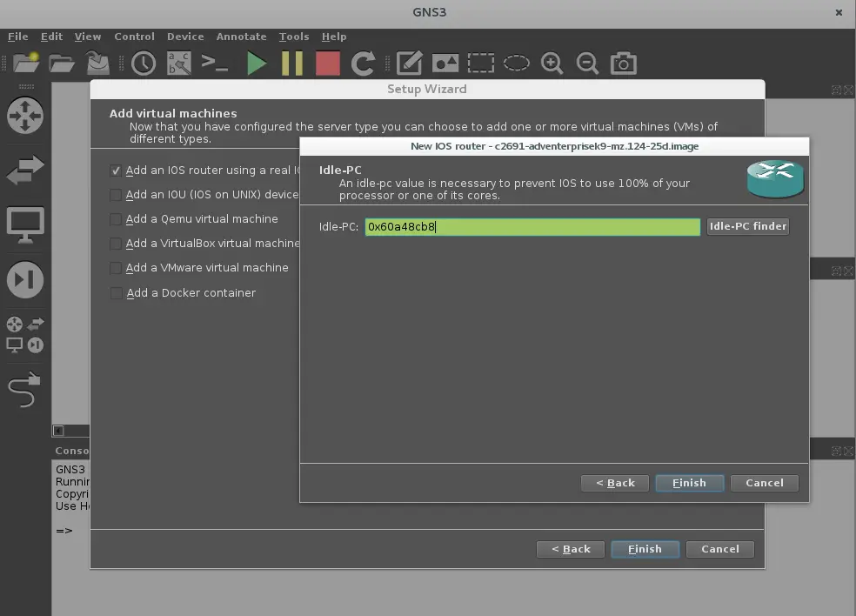
Task: Click the Zoom in magnifier icon
Action: 552,64
